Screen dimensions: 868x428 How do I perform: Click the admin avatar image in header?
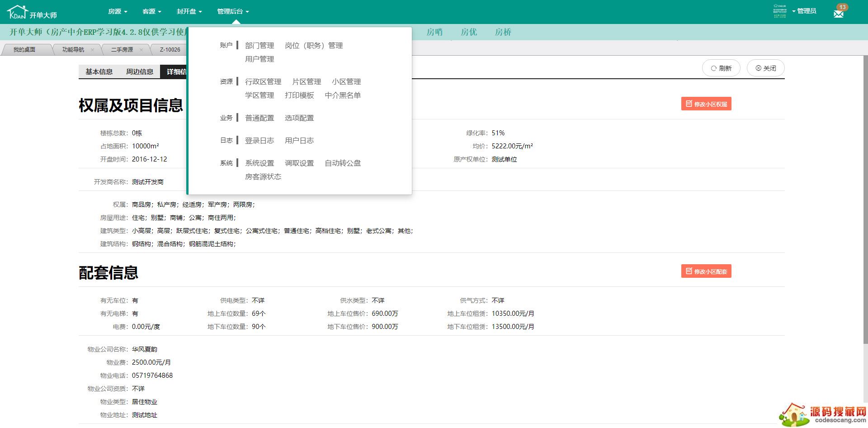780,11
